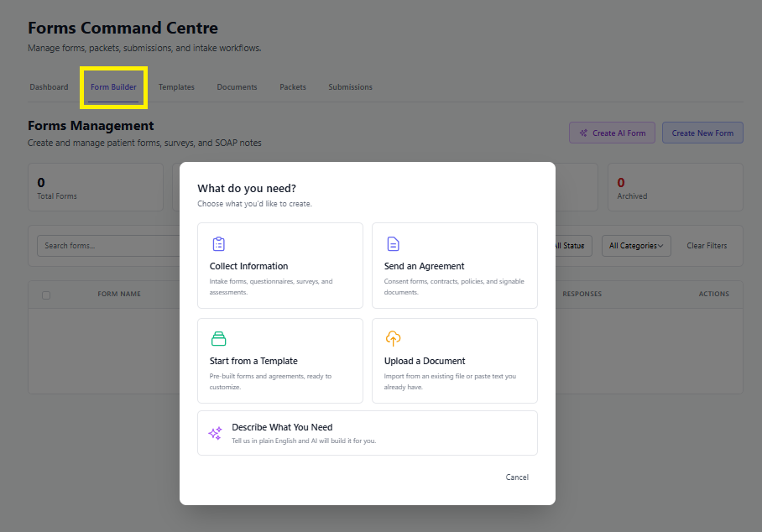Click the RESPONSES column header

[x=582, y=294]
